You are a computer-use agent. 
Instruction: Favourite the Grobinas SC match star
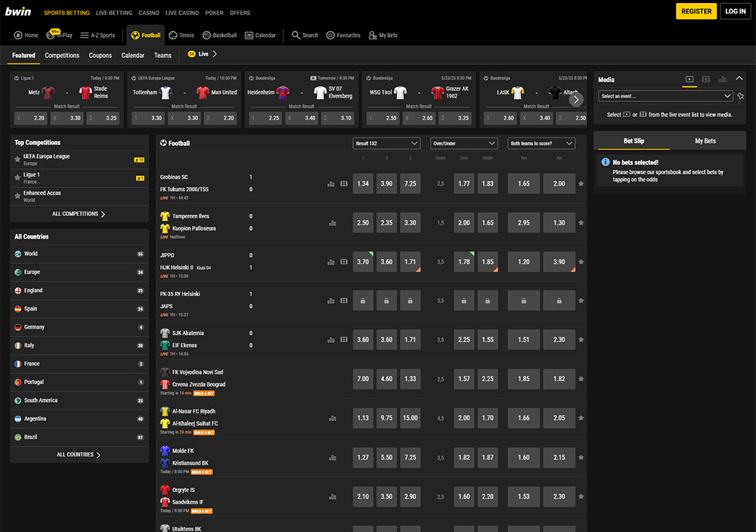click(x=581, y=184)
